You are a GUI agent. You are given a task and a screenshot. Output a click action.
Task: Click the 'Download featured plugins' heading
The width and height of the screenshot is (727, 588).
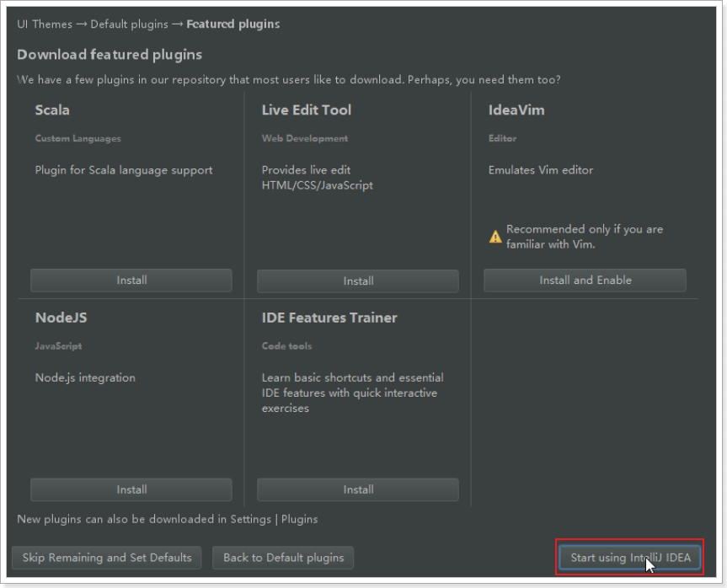coord(110,55)
